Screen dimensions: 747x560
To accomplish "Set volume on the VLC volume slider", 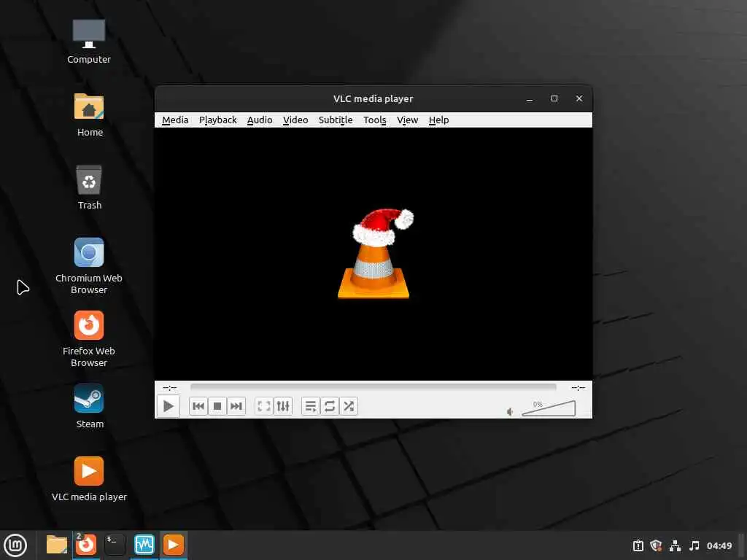I will (549, 408).
